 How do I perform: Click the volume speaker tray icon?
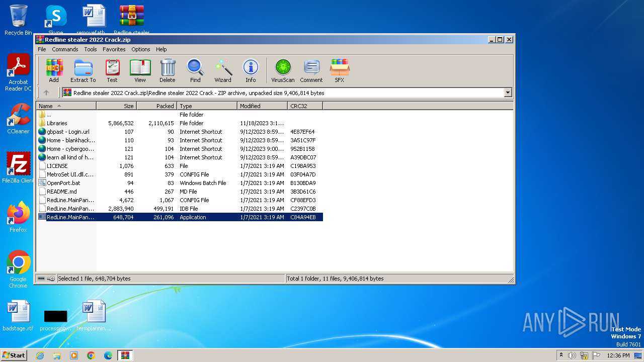572,355
